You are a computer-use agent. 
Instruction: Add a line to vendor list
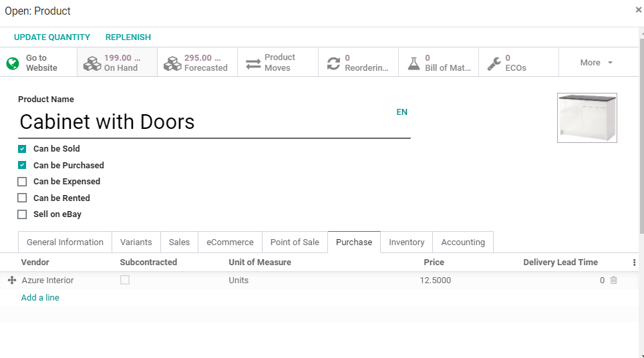coord(40,298)
